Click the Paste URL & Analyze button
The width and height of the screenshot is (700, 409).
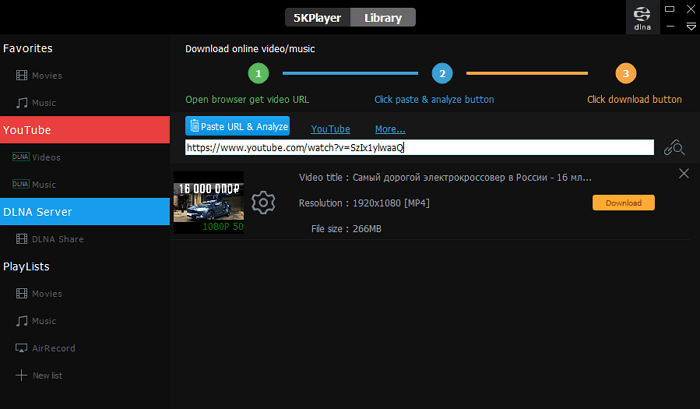click(238, 127)
